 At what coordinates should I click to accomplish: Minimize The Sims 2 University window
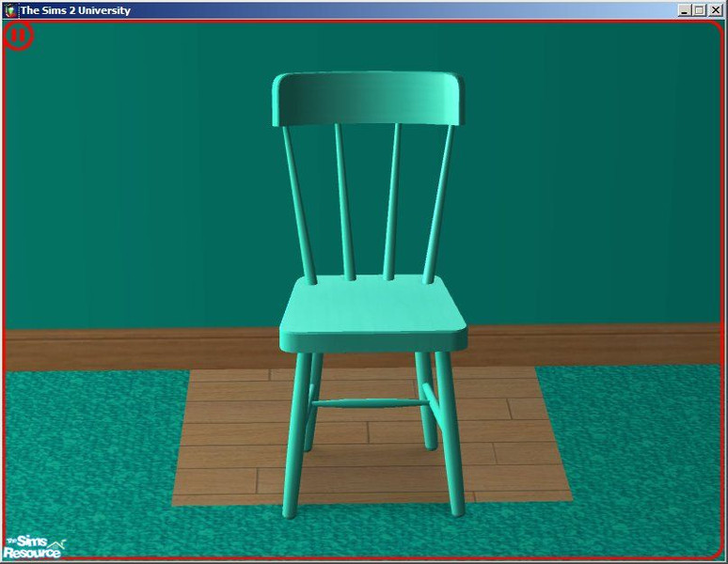tap(683, 10)
